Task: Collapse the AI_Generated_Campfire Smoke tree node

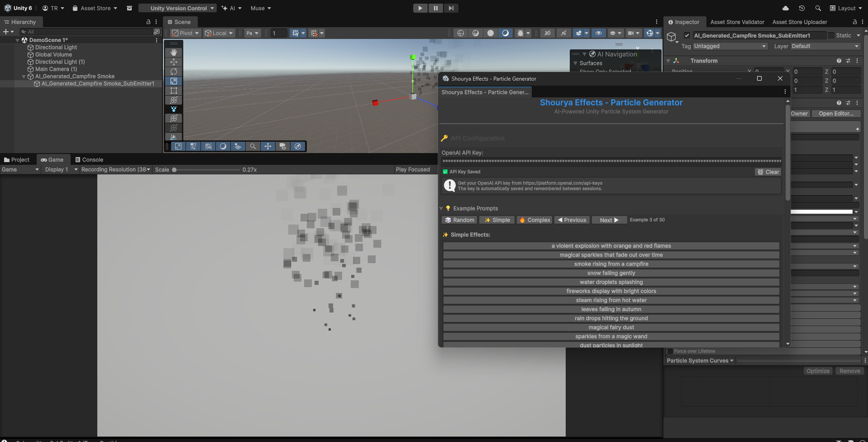Action: click(24, 77)
